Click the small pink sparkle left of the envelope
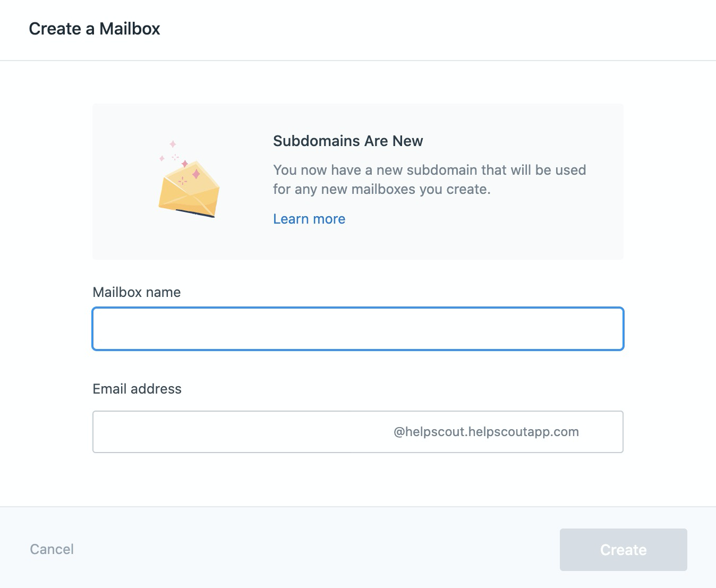This screenshot has width=716, height=588. coord(162,158)
